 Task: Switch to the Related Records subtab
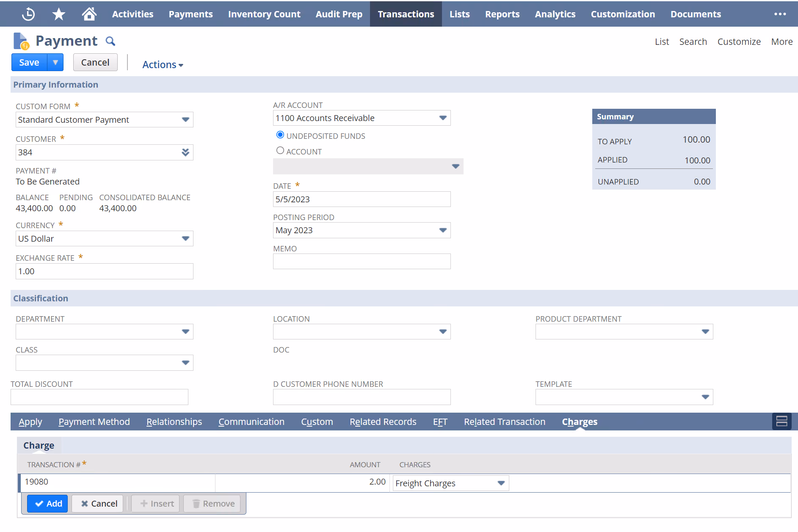tap(383, 422)
